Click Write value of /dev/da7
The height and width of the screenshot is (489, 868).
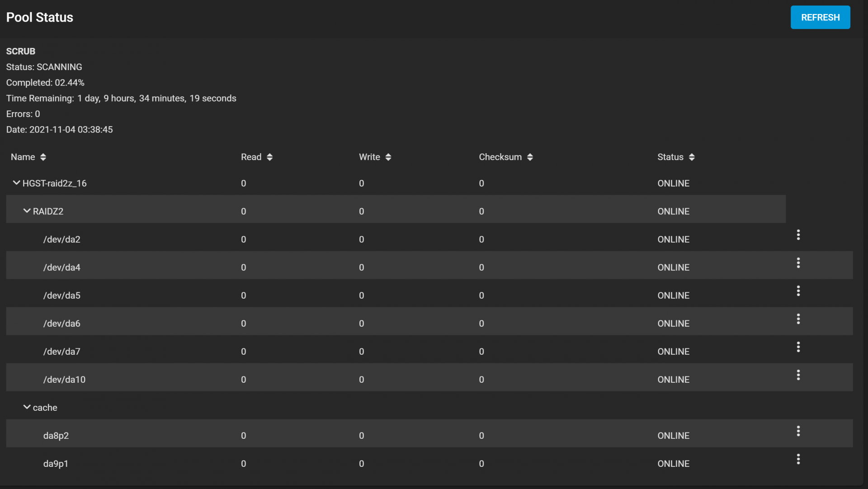point(361,352)
